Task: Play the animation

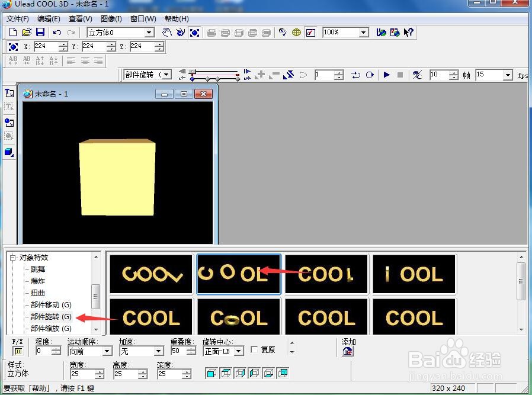Action: [x=386, y=75]
